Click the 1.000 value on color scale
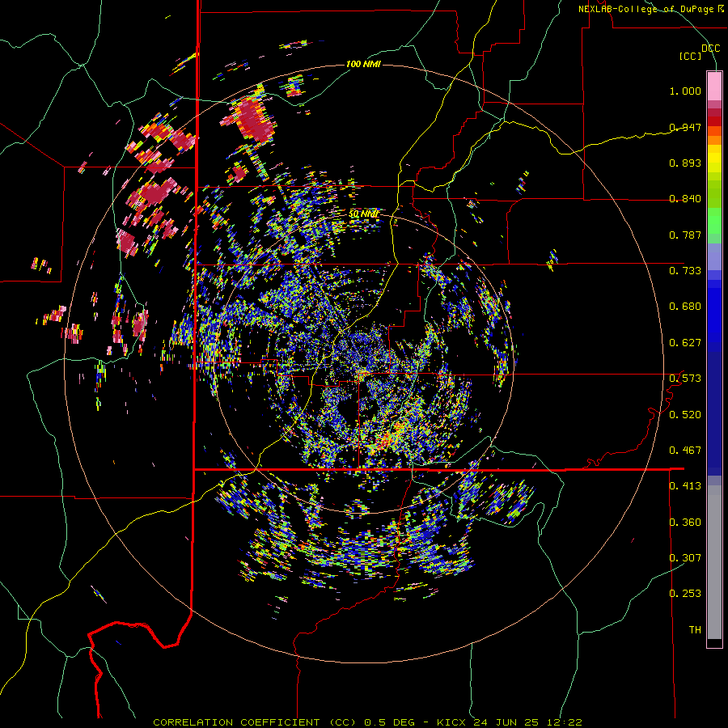The image size is (728, 728). point(685,91)
